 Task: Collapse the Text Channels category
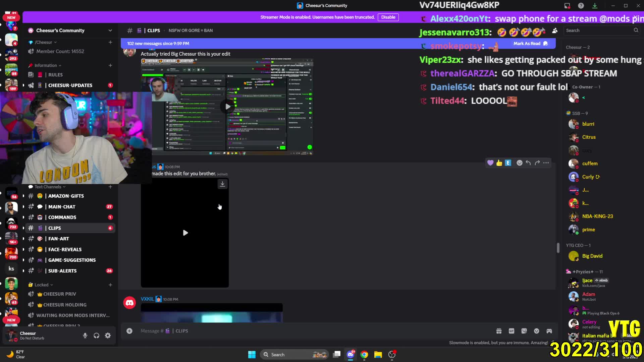[47, 187]
